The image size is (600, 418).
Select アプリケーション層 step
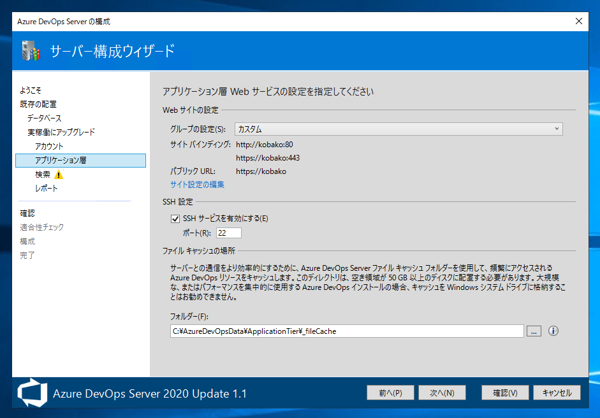click(80, 160)
